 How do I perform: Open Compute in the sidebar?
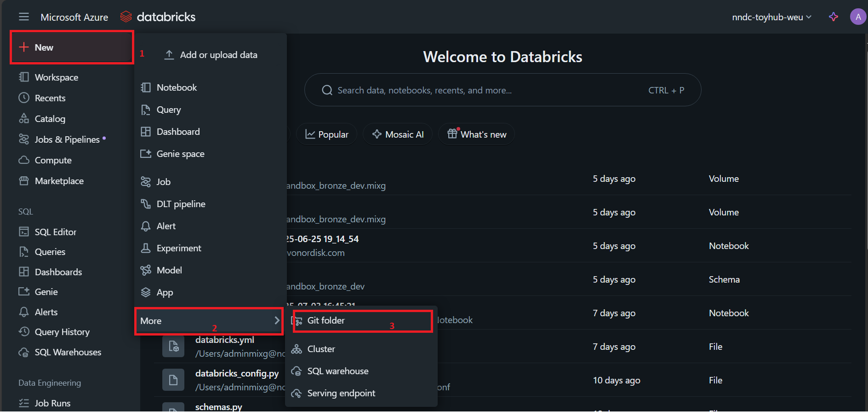(53, 160)
